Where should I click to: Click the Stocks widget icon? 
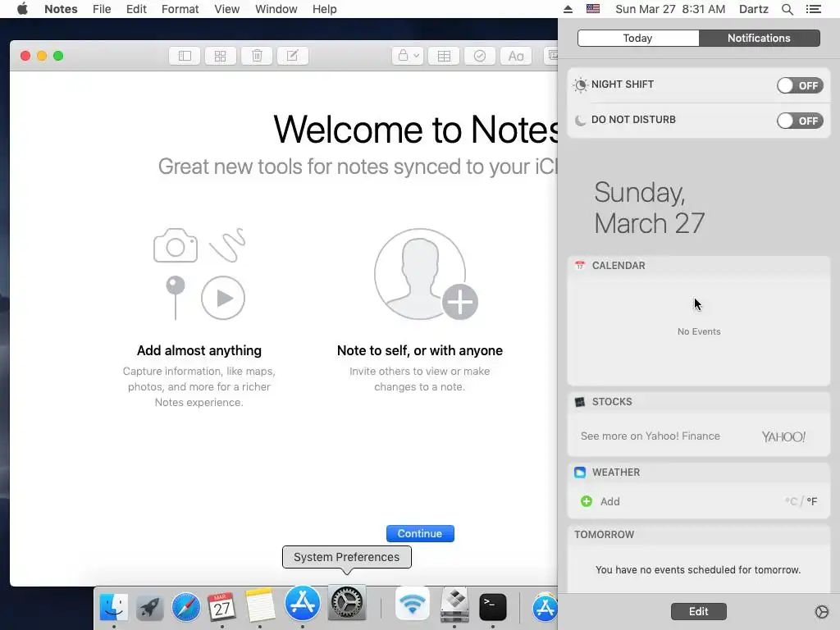click(580, 402)
